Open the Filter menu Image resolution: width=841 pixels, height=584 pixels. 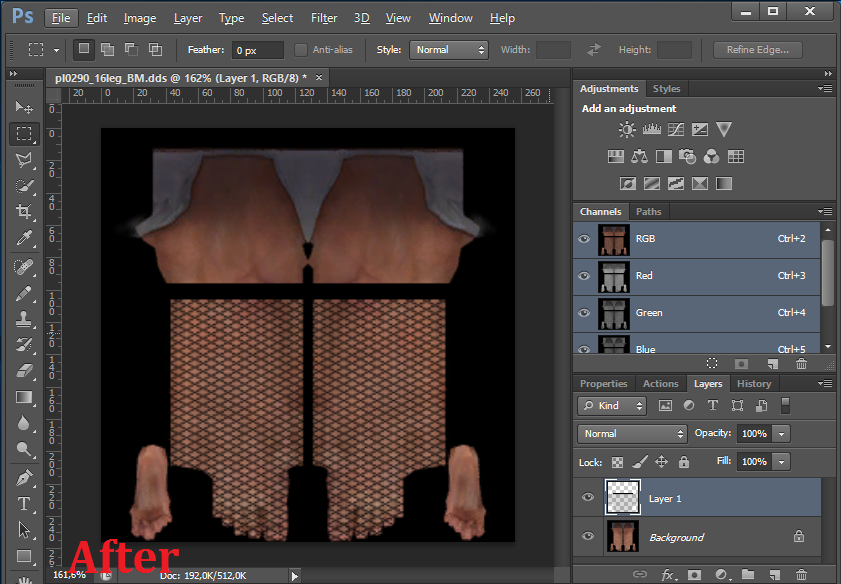click(x=323, y=18)
